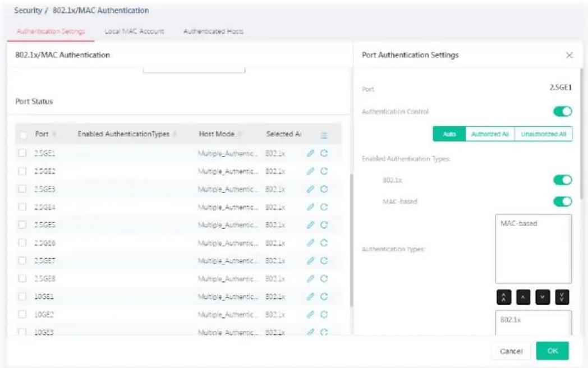
Task: Confirm settings with OK button
Action: [x=553, y=351]
